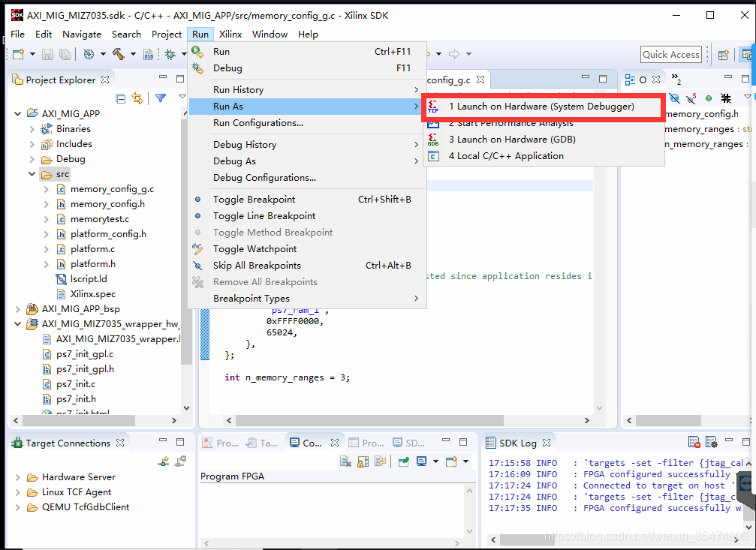756x550 pixels.
Task: Select Launch on Hardware (System Debugger)
Action: pos(541,107)
